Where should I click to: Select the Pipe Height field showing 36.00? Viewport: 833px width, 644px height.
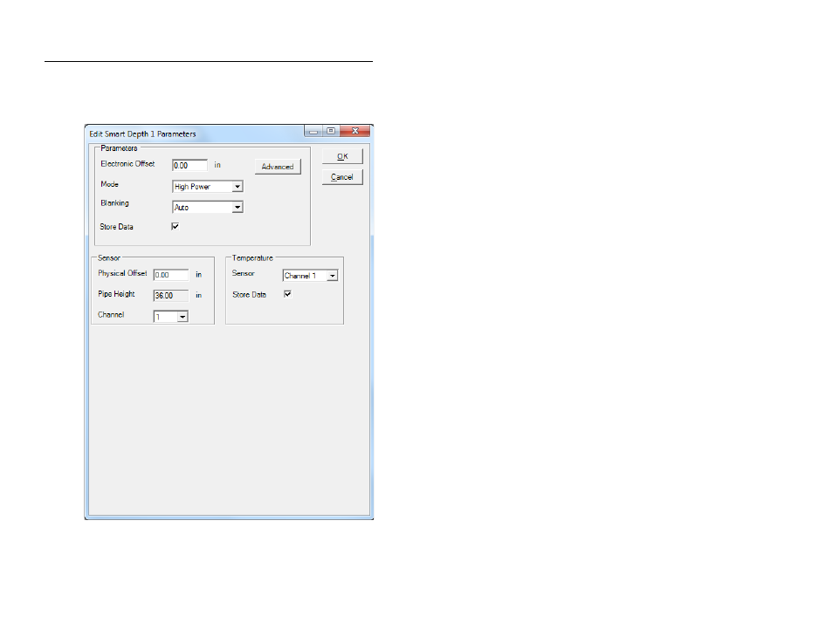click(171, 295)
